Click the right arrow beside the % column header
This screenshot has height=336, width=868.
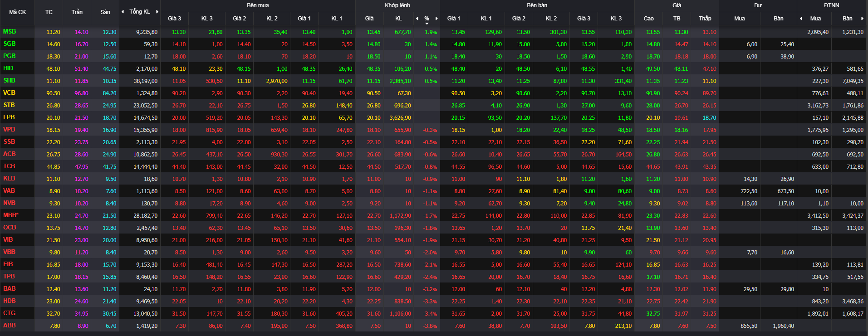(436, 19)
